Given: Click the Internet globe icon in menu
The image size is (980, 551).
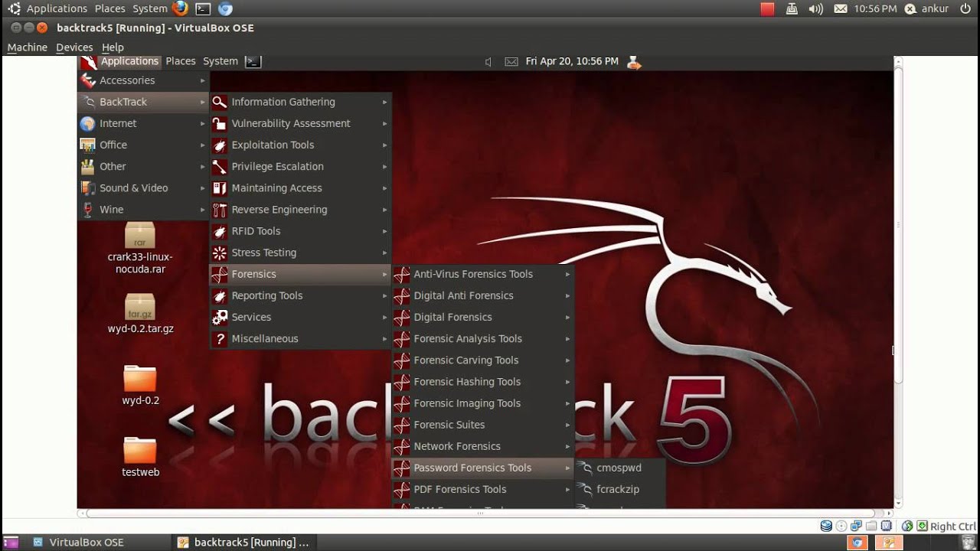Looking at the screenshot, I should coord(87,123).
